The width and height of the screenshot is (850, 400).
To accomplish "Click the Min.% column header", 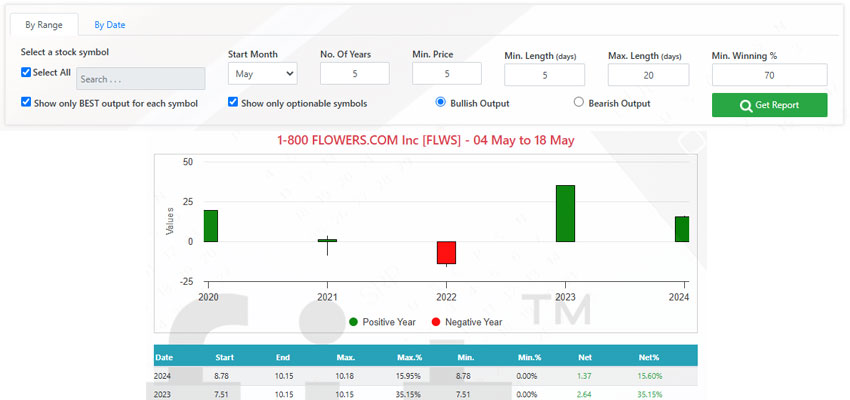I will coord(529,357).
